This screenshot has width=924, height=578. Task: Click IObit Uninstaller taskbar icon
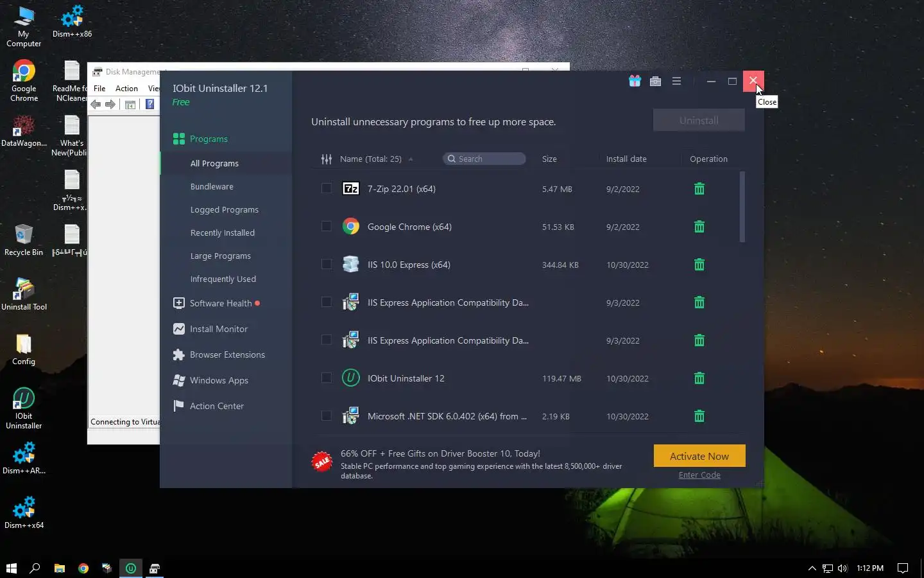tap(131, 568)
